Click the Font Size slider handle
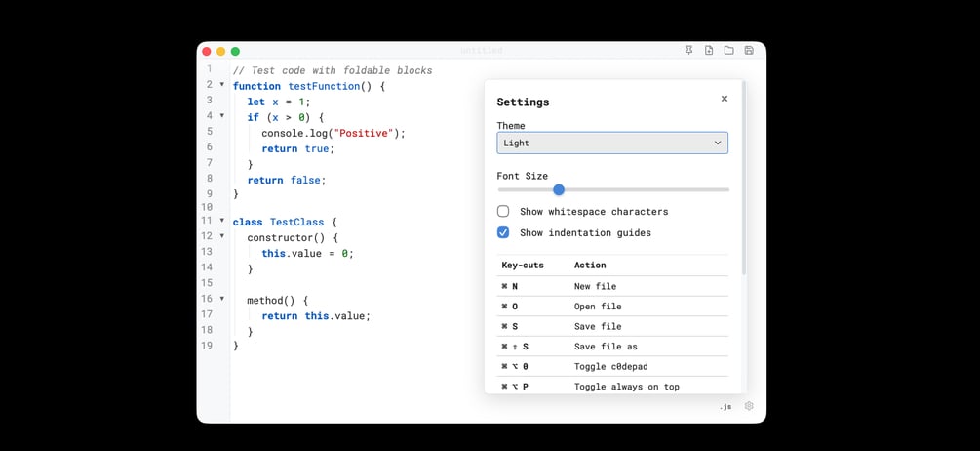Image resolution: width=980 pixels, height=451 pixels. (559, 189)
